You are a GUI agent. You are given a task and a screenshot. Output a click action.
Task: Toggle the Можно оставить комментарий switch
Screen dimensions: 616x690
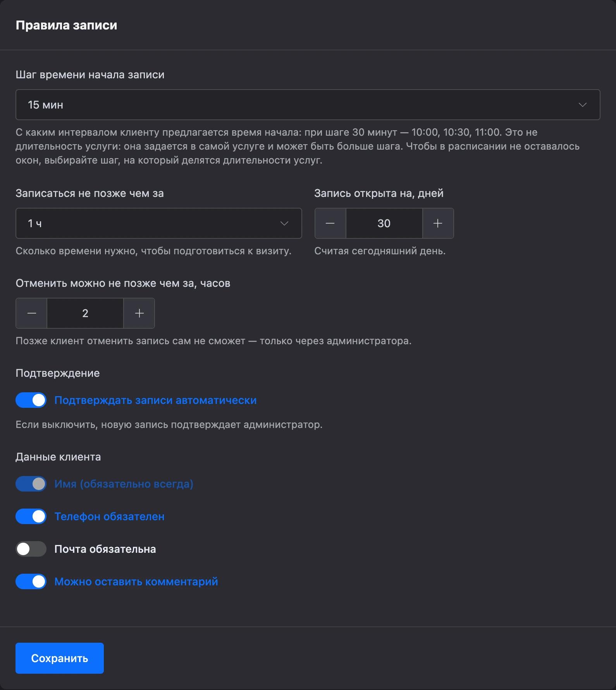pos(31,581)
